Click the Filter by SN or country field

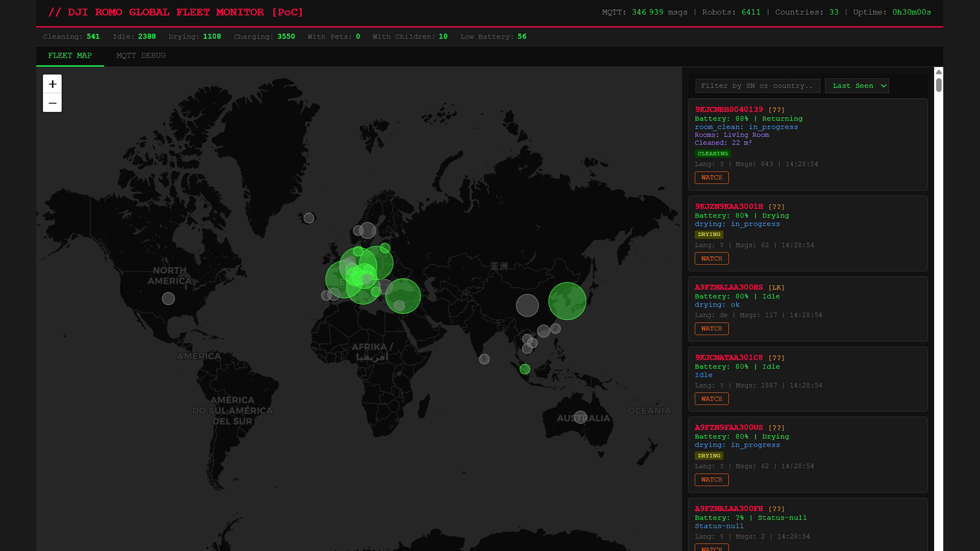[758, 86]
